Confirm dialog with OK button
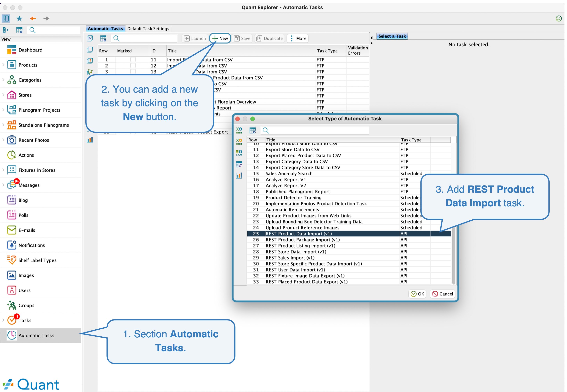The height and width of the screenshot is (392, 567). 417,294
